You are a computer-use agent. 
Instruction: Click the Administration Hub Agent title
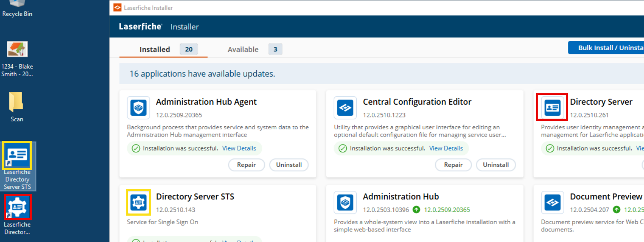click(x=206, y=102)
